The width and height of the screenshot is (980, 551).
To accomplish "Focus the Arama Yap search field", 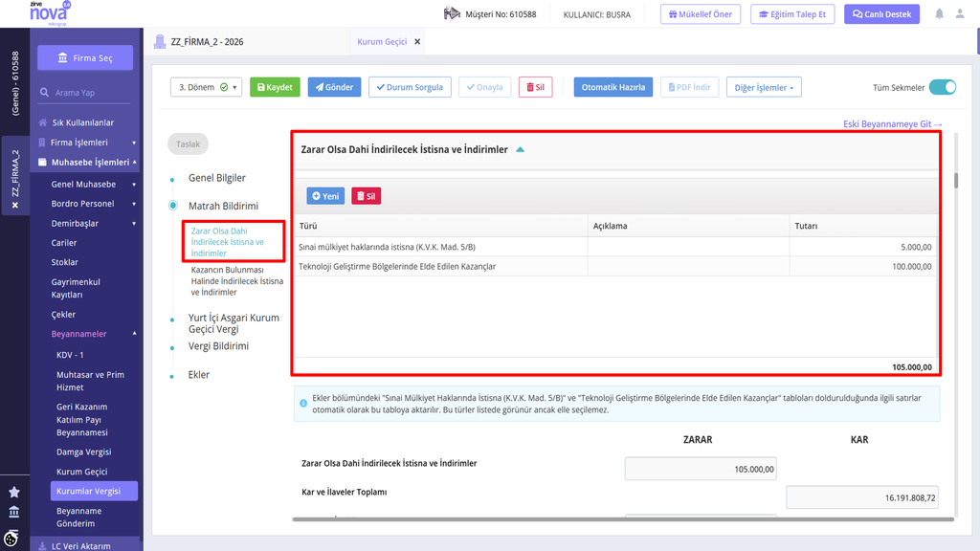I will tap(85, 93).
